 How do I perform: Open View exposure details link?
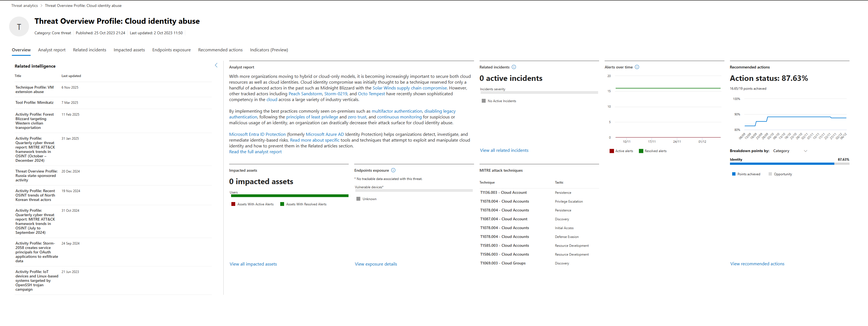coord(375,264)
